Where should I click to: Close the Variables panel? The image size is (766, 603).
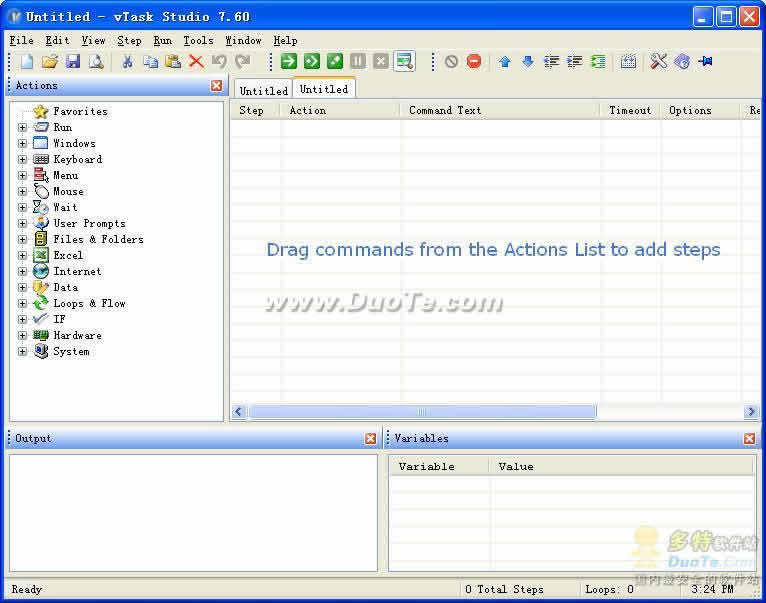point(750,438)
